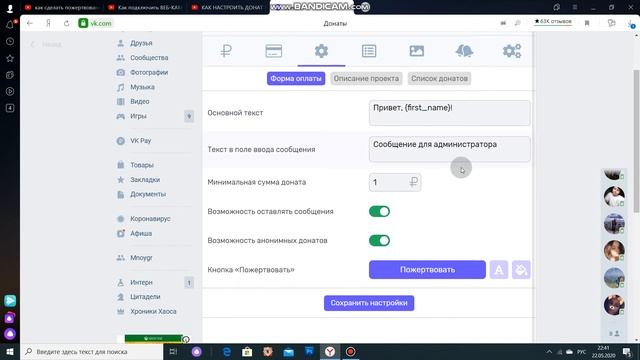
Task: Open Документы in VK sidebar
Action: [147, 194]
